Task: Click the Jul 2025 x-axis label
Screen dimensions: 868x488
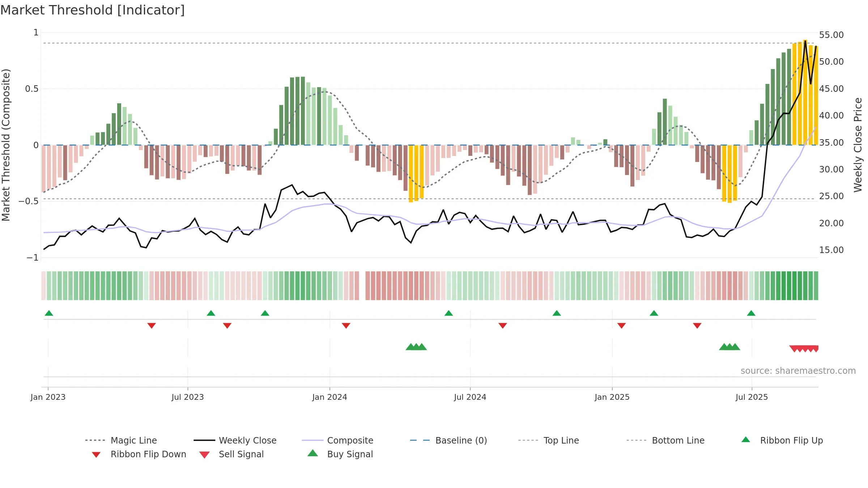Action: click(x=752, y=397)
